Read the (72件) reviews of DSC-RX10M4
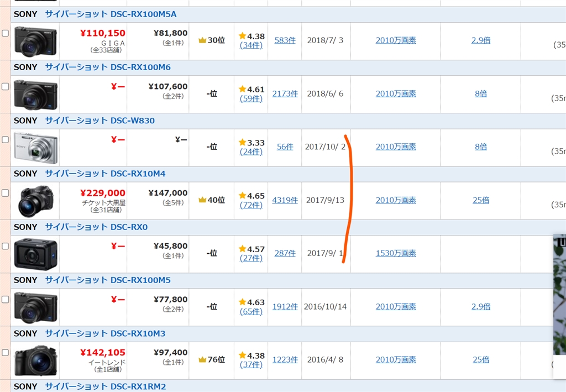 251,205
